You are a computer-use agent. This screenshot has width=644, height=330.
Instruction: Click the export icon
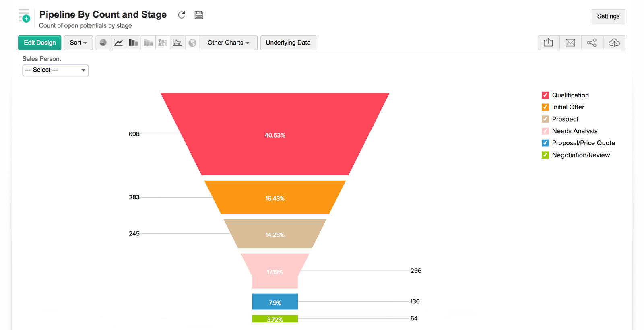click(548, 43)
